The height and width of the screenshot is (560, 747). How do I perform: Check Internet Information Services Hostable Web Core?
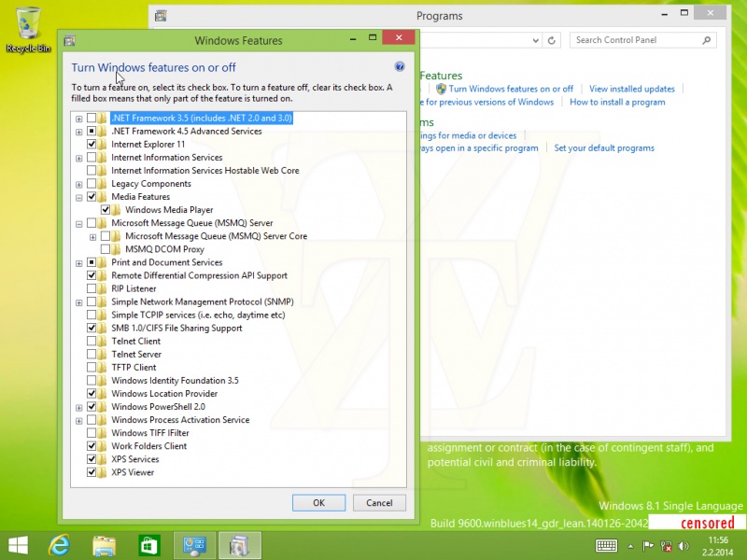click(x=92, y=171)
